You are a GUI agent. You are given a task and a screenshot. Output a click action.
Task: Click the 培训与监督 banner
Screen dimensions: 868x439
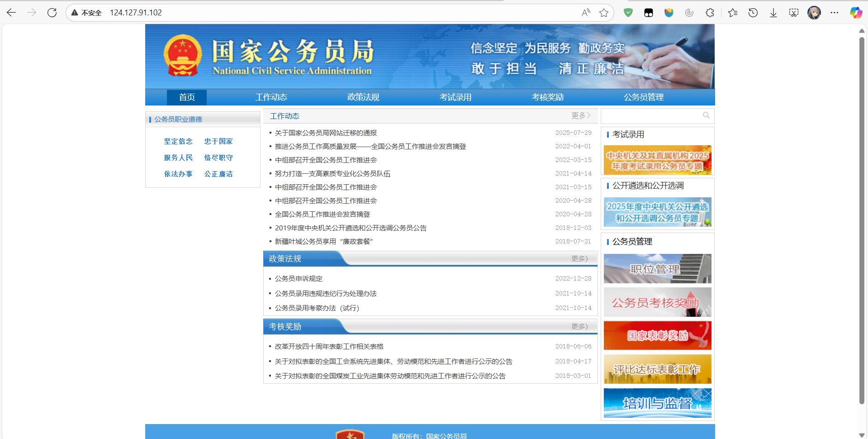tap(657, 402)
